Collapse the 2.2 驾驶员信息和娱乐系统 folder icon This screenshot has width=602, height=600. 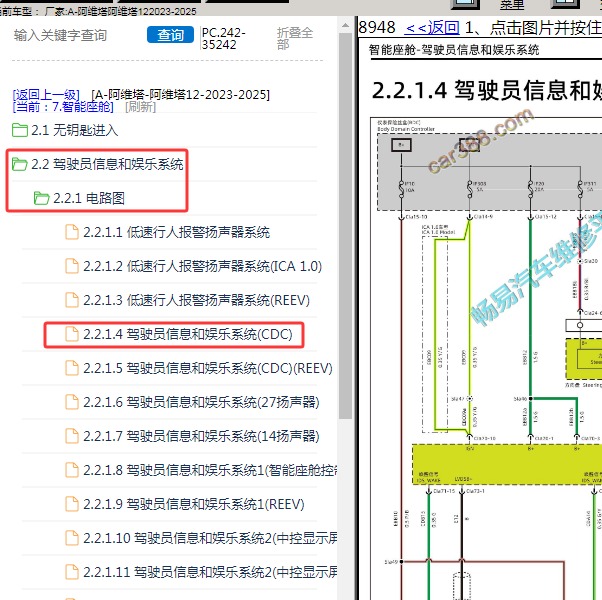click(x=20, y=164)
